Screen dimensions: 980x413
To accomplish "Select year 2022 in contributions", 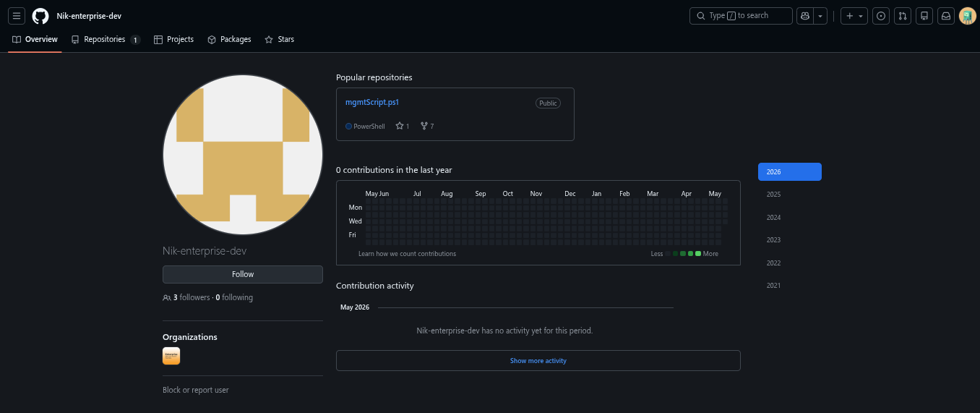I will [x=790, y=263].
